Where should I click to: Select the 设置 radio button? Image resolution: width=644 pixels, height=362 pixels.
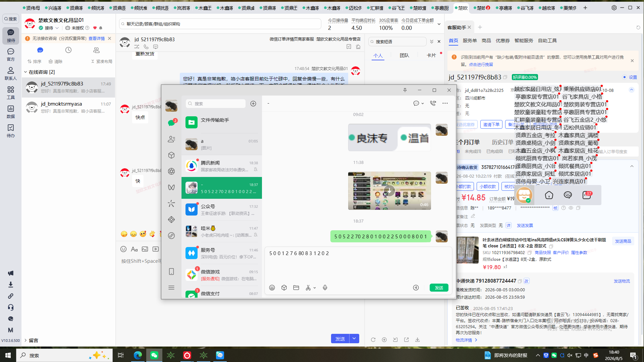point(625,77)
